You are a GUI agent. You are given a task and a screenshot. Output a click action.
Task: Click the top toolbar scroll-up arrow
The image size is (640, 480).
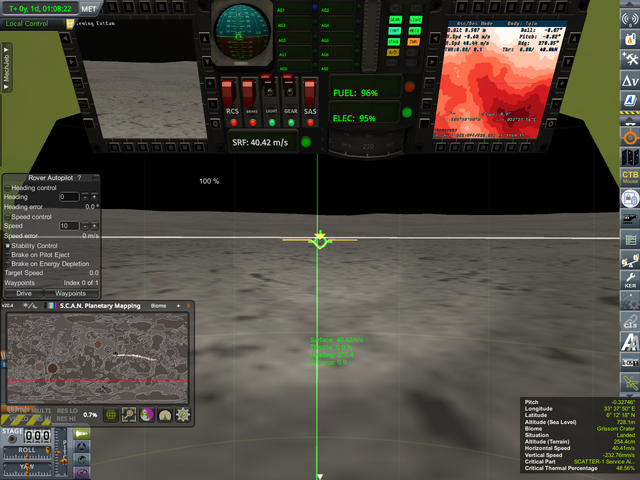pyautogui.click(x=630, y=4)
